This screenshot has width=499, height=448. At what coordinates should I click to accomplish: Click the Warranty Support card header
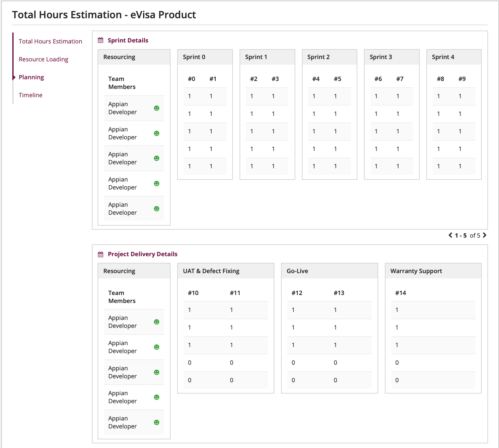[433, 271]
